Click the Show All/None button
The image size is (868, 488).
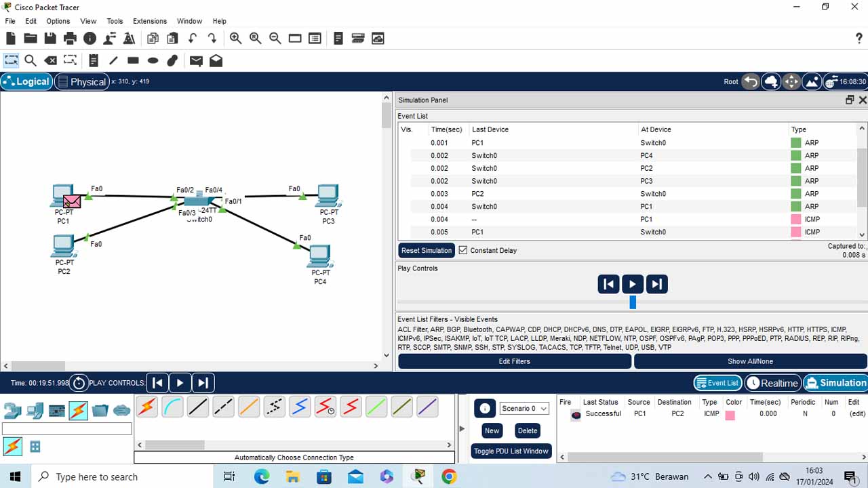point(750,361)
